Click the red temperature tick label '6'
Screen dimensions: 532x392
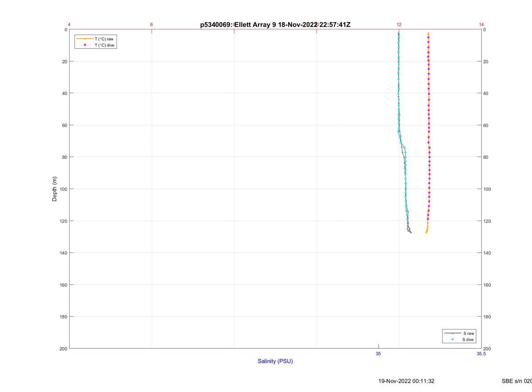pyautogui.click(x=152, y=25)
